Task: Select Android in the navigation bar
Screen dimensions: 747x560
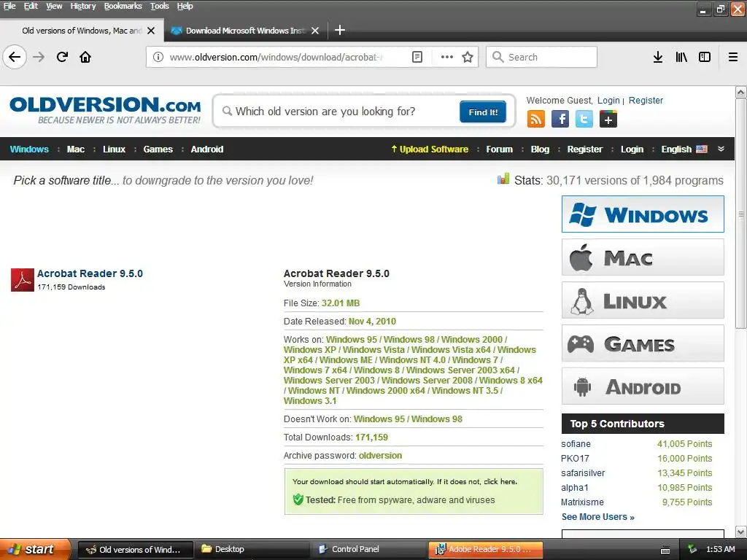Action: click(x=206, y=149)
